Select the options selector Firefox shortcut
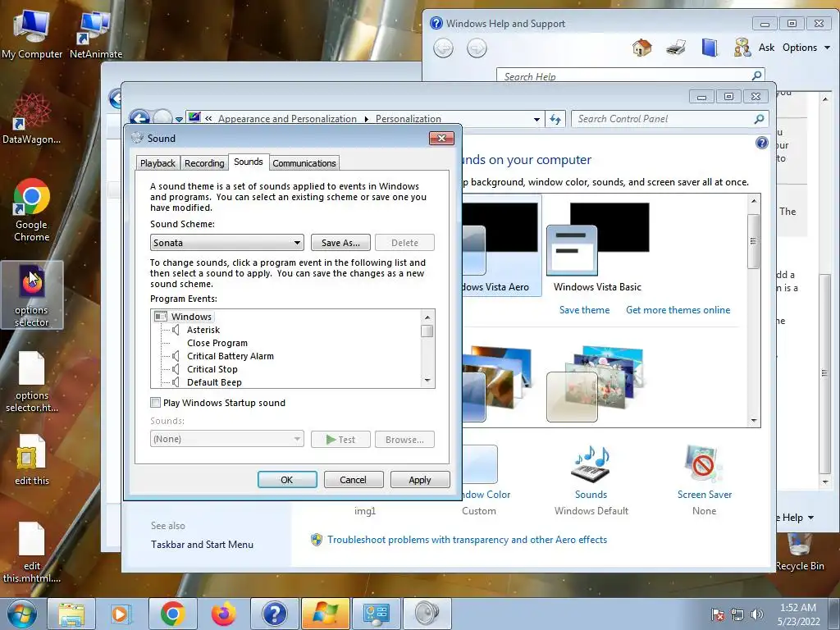840x630 pixels. tap(32, 295)
